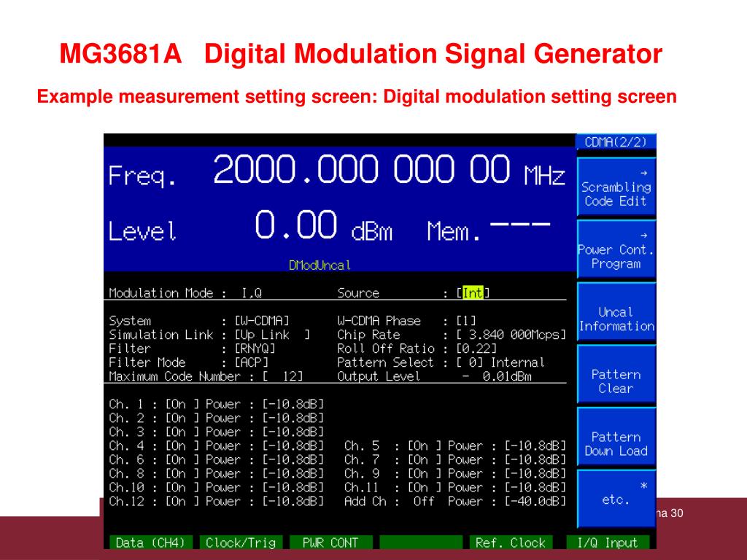Image resolution: width=747 pixels, height=560 pixels.
Task: Click the arrow on Power Cont. Program softkey
Action: pos(643,236)
